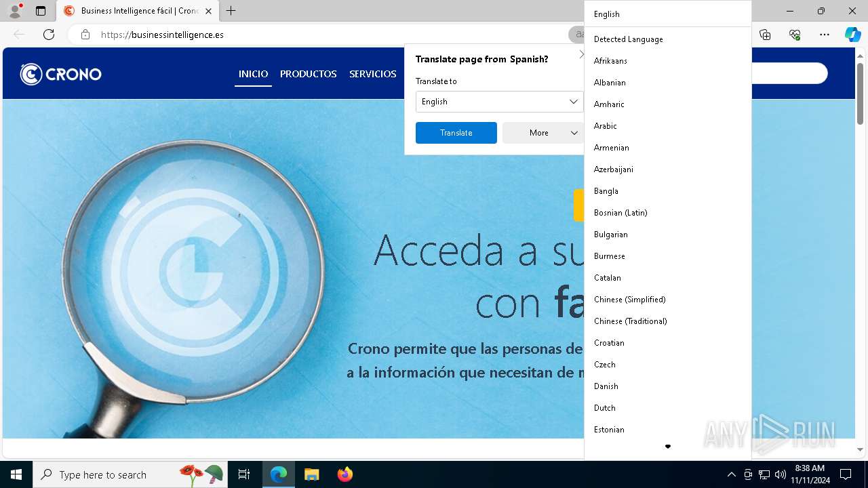Open the tab actions menu icon
Screen dimensions: 868x488
pos(41,11)
